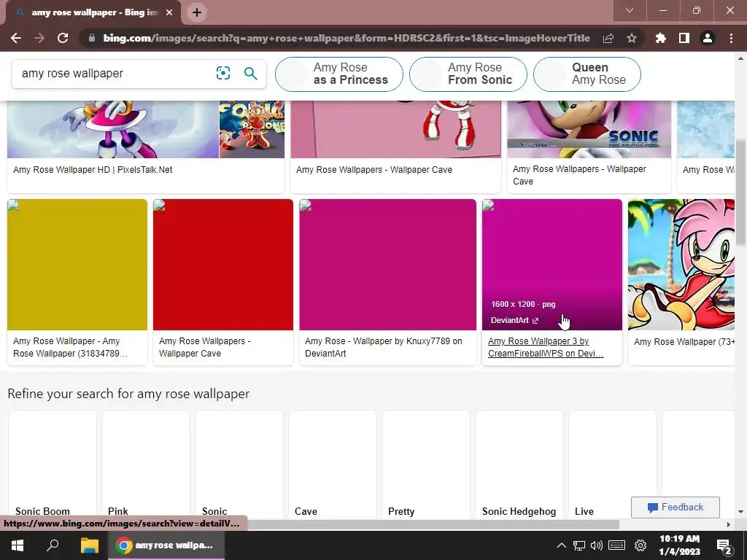Viewport: 747px width, 560px height.
Task: Select the amy rose wallpaper Bing tab
Action: (x=94, y=12)
